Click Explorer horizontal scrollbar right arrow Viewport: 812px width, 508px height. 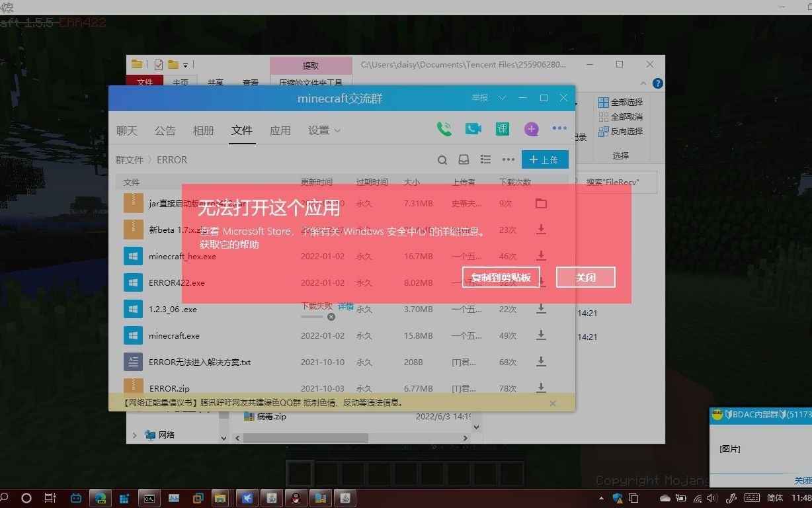coord(465,438)
